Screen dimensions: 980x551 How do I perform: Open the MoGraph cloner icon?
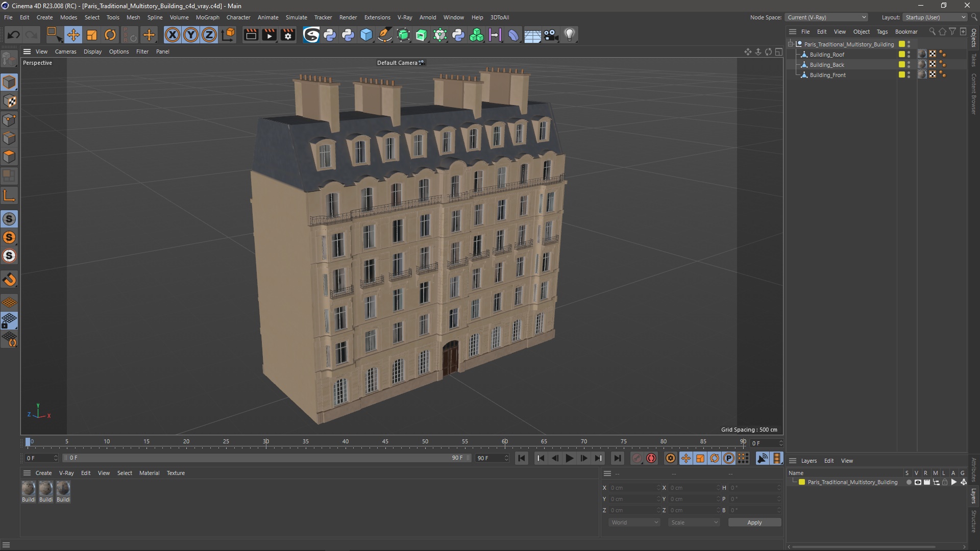[x=477, y=35]
